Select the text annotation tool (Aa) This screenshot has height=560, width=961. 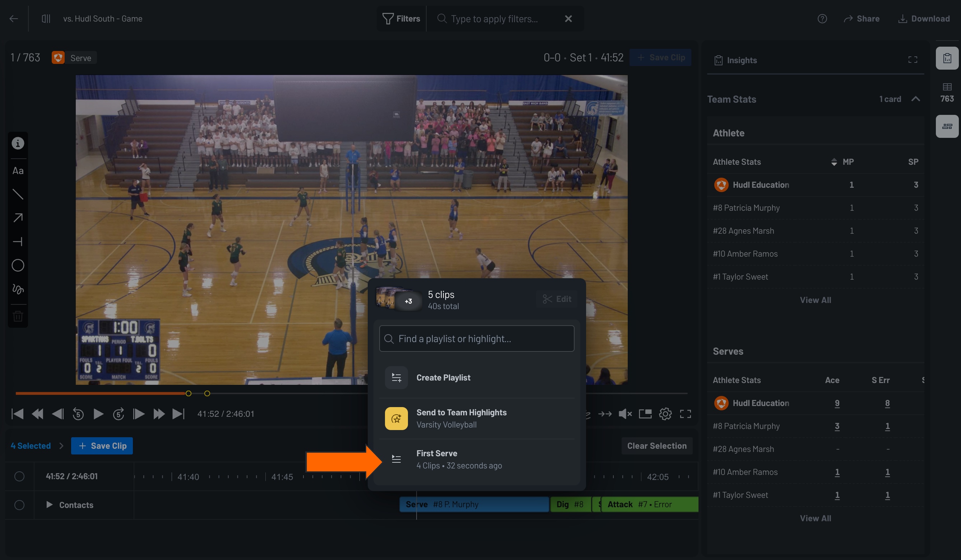[x=18, y=171]
